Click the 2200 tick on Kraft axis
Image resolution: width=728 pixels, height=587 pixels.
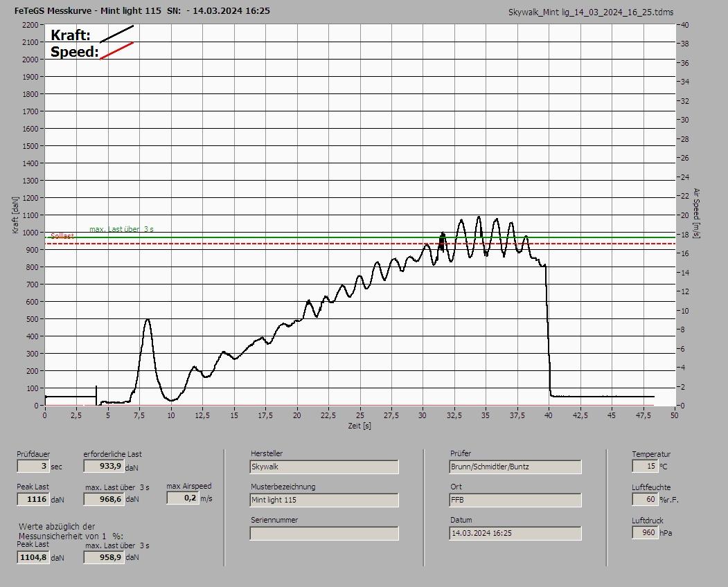click(x=30, y=25)
